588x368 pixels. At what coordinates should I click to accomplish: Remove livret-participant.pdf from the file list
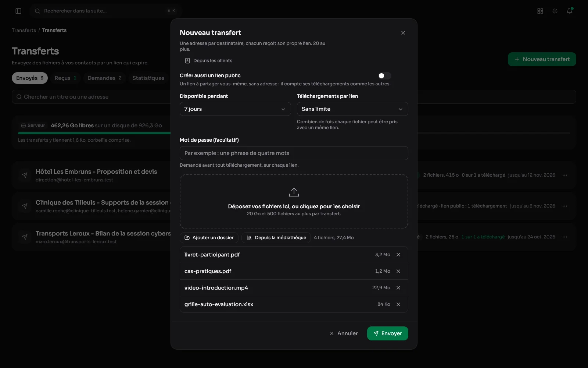pyautogui.click(x=398, y=255)
